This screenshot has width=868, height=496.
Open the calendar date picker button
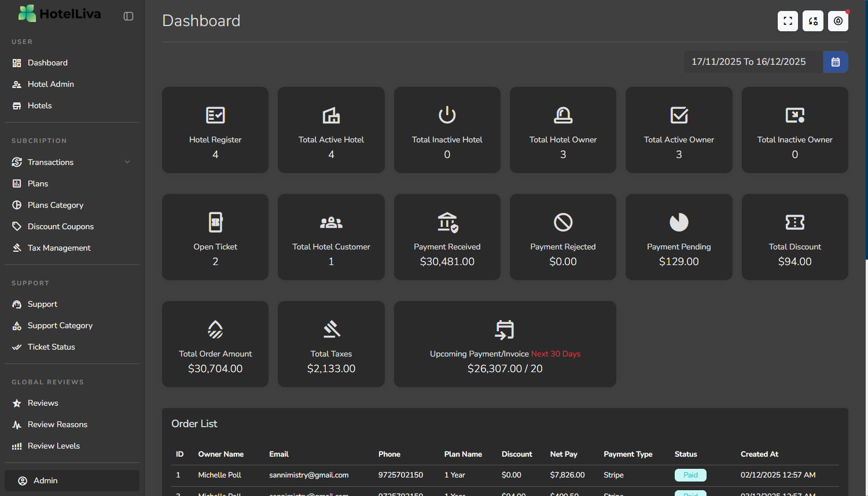835,62
